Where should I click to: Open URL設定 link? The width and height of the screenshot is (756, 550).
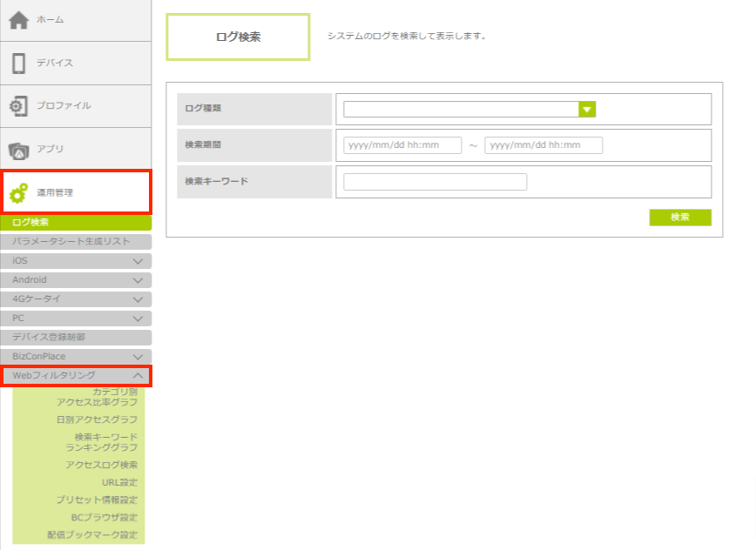click(x=119, y=482)
